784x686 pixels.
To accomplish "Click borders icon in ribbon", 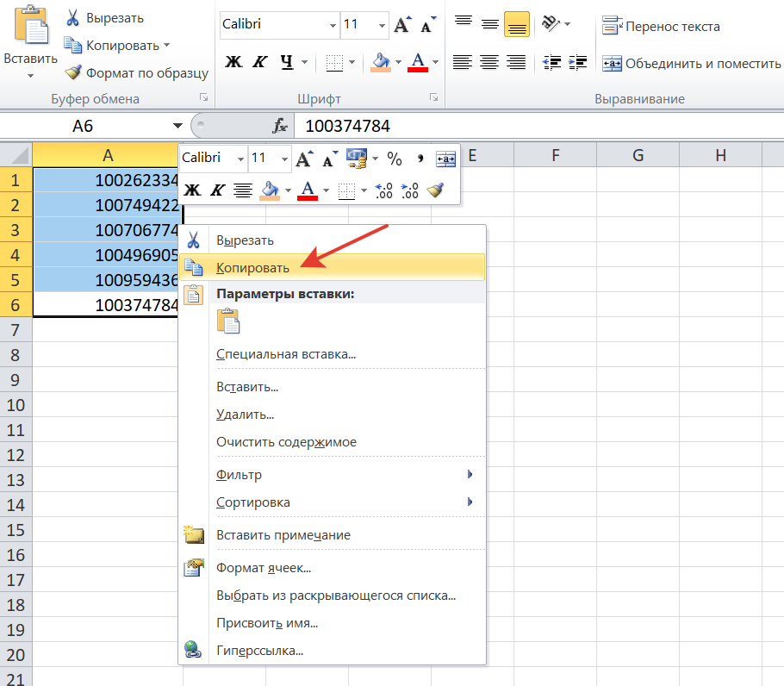I will (334, 63).
